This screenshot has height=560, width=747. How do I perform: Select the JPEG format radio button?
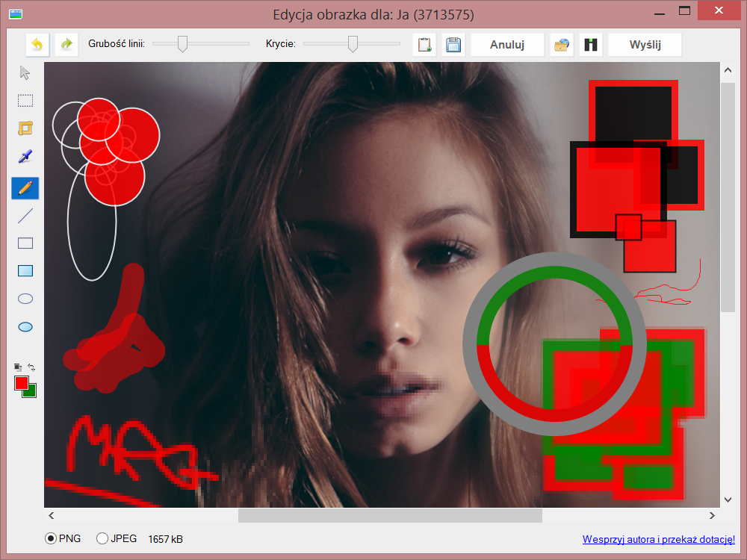(102, 538)
